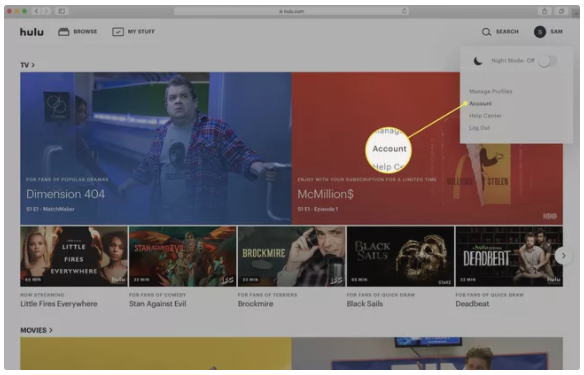Click the Dimension 404 title text

pos(65,194)
